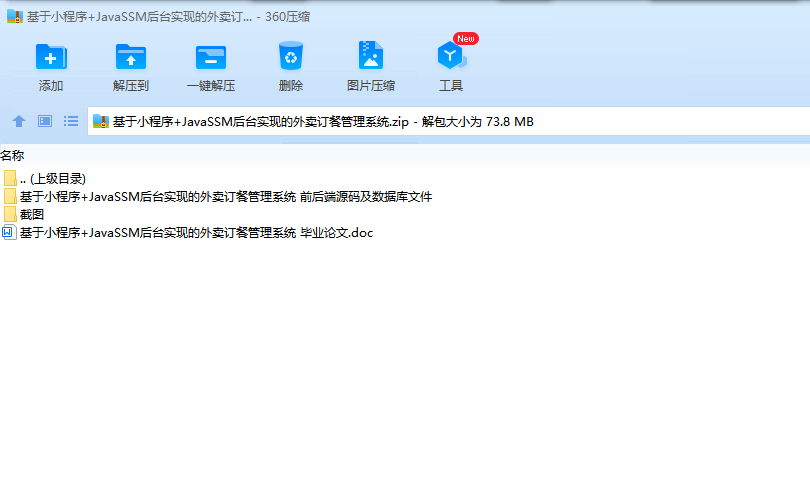Click the archive path address field
Screen dimensions: 810x485
448,121
